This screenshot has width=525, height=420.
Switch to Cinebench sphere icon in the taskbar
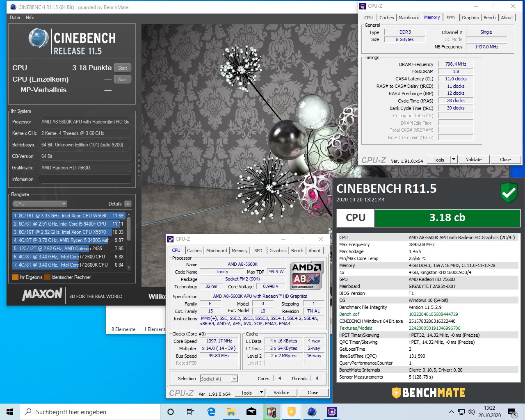312,412
